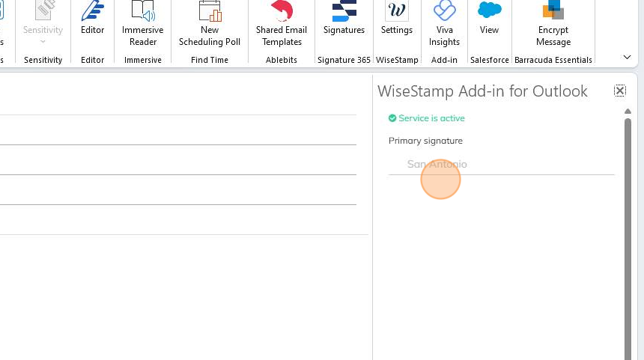Image resolution: width=644 pixels, height=360 pixels.
Task: Click the WiseStamp pane vertical scrollbar
Action: [x=628, y=240]
